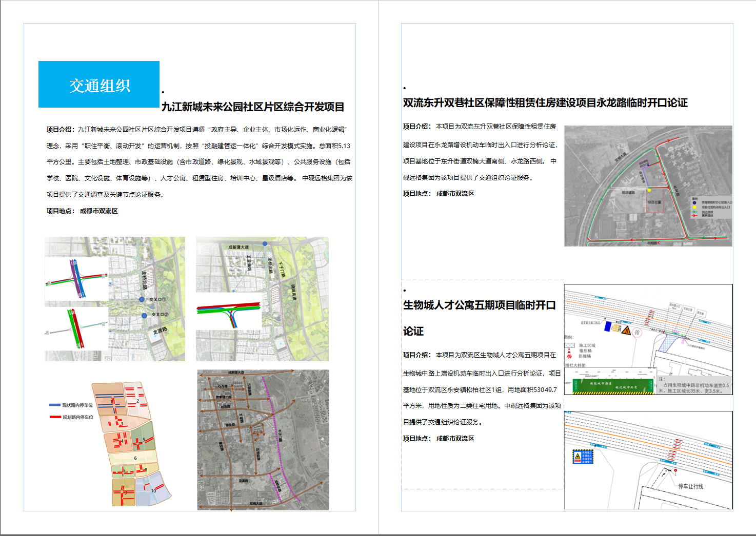
Task: Click the 龙渡路 road label on the left map
Action: coord(160,331)
